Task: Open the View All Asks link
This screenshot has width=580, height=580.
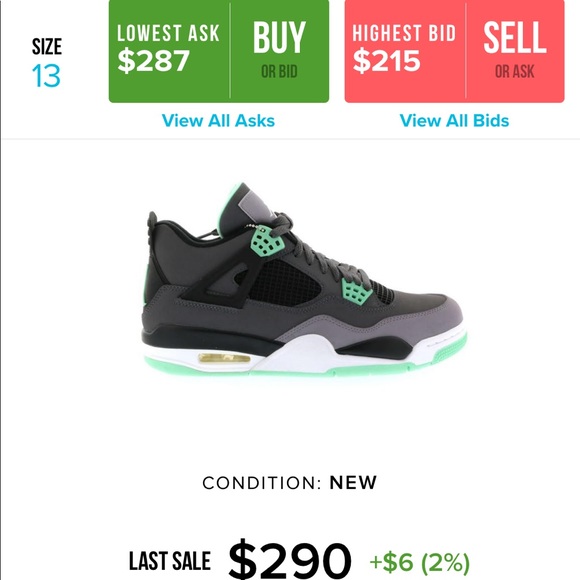Action: (x=218, y=121)
